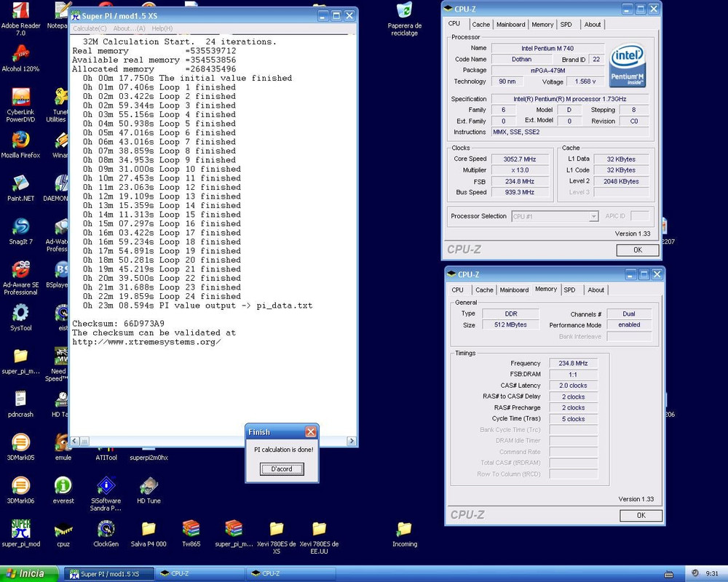Click Intel Pentium M 740 name field
The image size is (728, 582).
(547, 48)
